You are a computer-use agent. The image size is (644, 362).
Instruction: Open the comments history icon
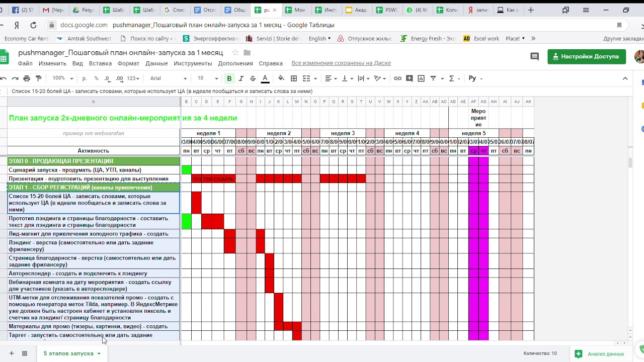pyautogui.click(x=534, y=57)
